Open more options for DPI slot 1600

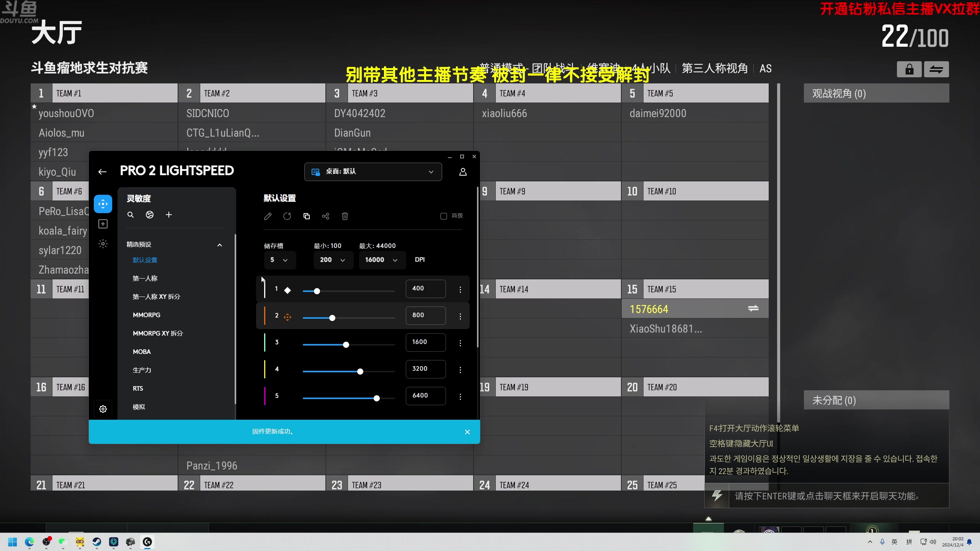pos(460,343)
